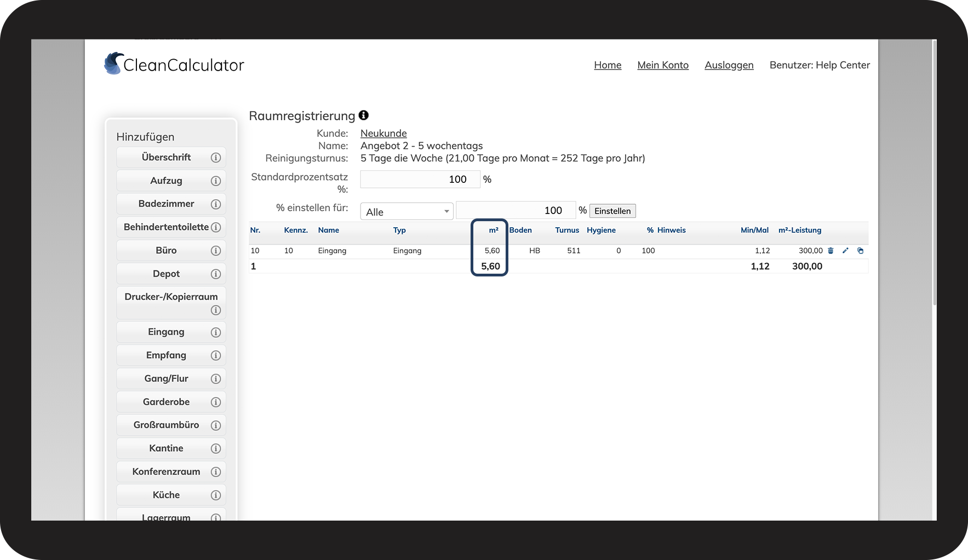This screenshot has width=968, height=560.
Task: Click the CleanCalculator logo
Action: (174, 65)
